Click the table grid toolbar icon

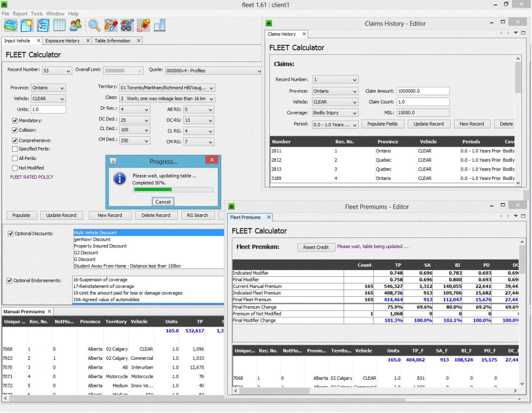59,25
